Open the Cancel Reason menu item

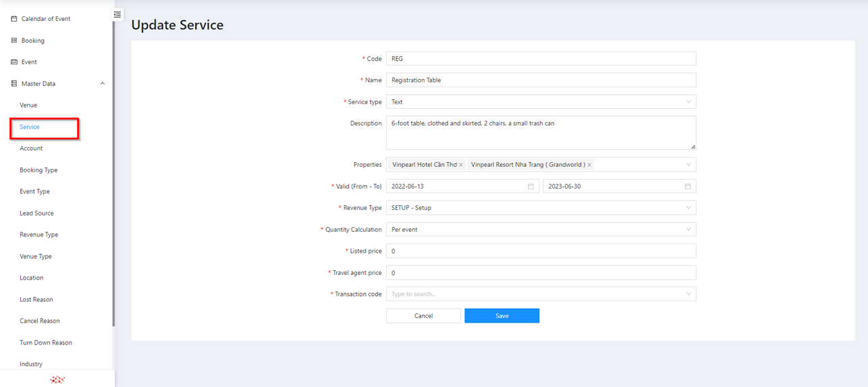[40, 321]
